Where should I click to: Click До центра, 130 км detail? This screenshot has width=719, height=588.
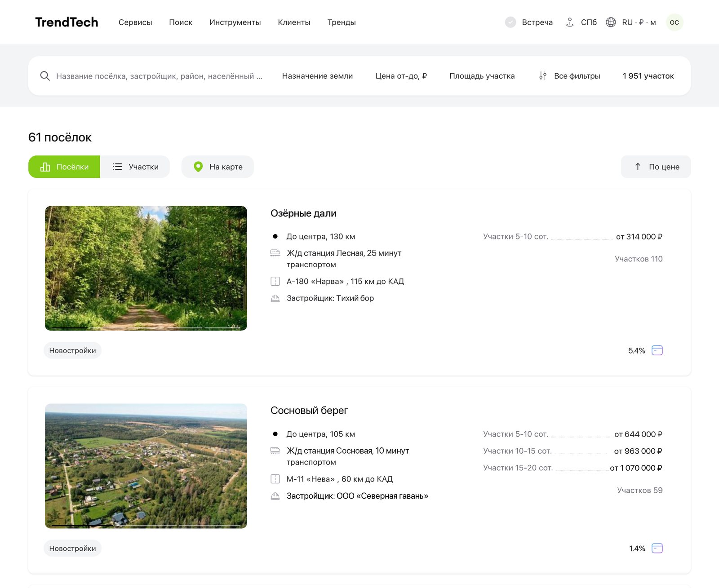(321, 237)
